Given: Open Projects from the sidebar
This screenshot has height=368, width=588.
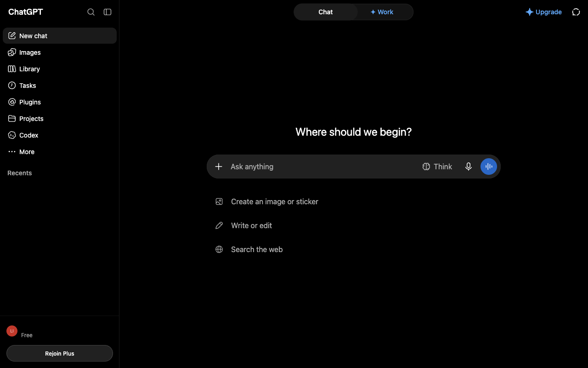Looking at the screenshot, I should point(60,119).
